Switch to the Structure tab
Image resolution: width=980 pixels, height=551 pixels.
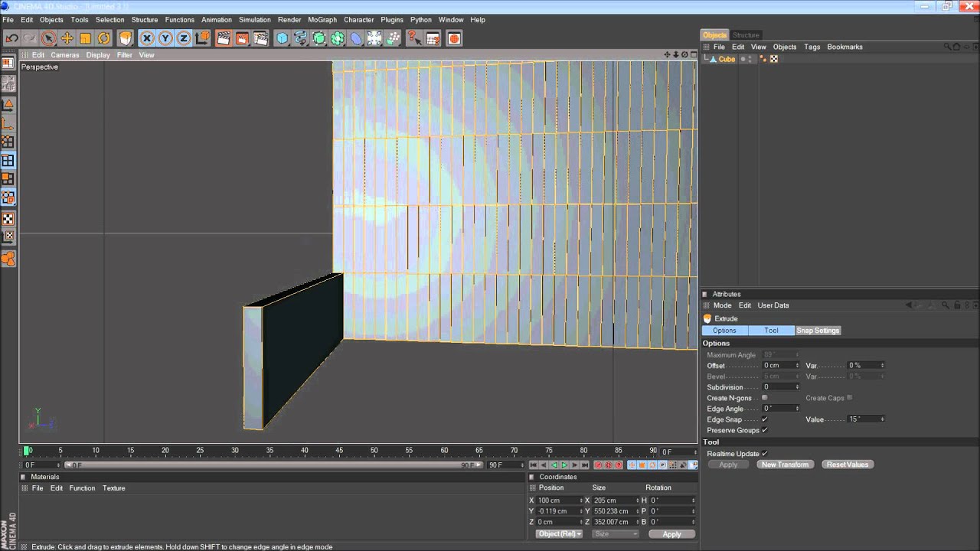[746, 35]
